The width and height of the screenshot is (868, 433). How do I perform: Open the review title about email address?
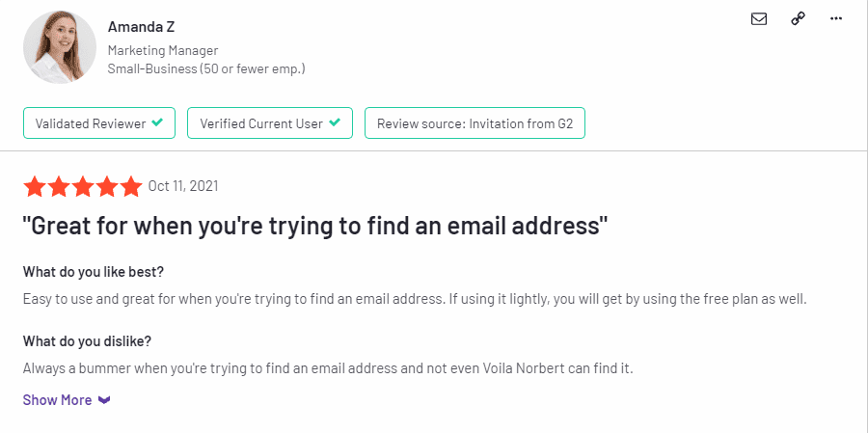click(x=315, y=227)
